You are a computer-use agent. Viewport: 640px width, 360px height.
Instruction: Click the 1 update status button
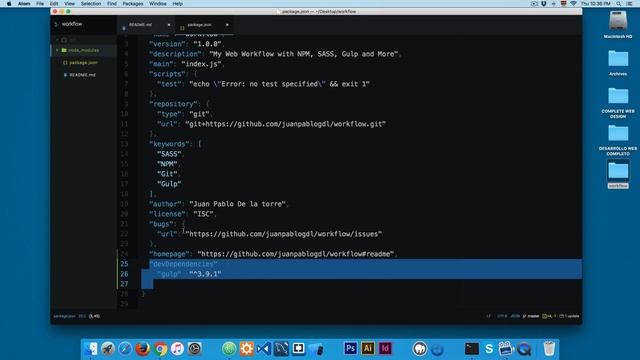point(569,316)
